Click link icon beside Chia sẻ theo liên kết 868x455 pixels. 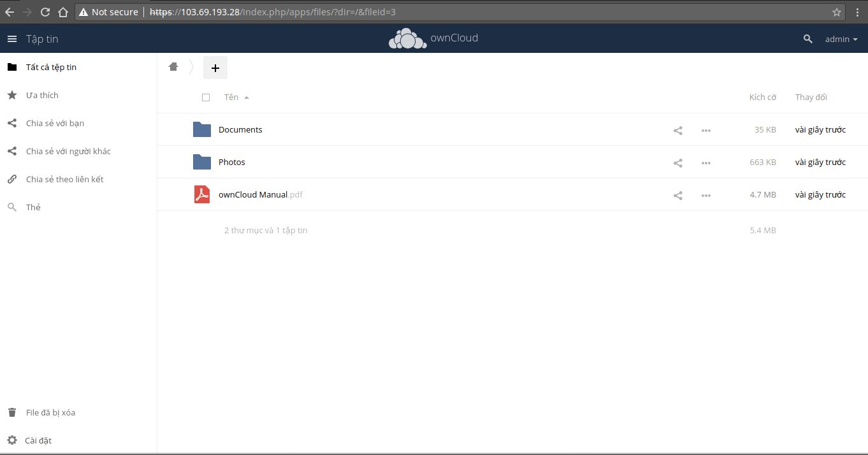point(12,179)
